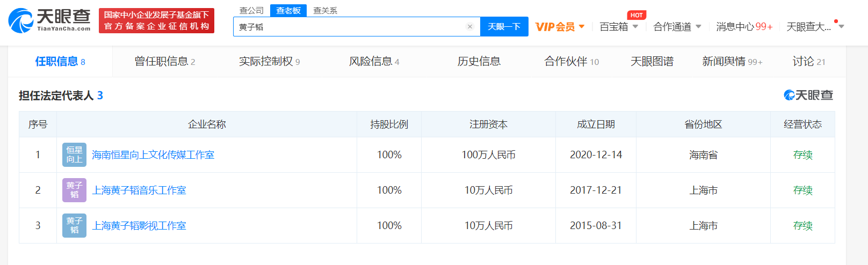Image resolution: width=868 pixels, height=265 pixels.
Task: Open the 风险信息 tab
Action: click(x=374, y=62)
